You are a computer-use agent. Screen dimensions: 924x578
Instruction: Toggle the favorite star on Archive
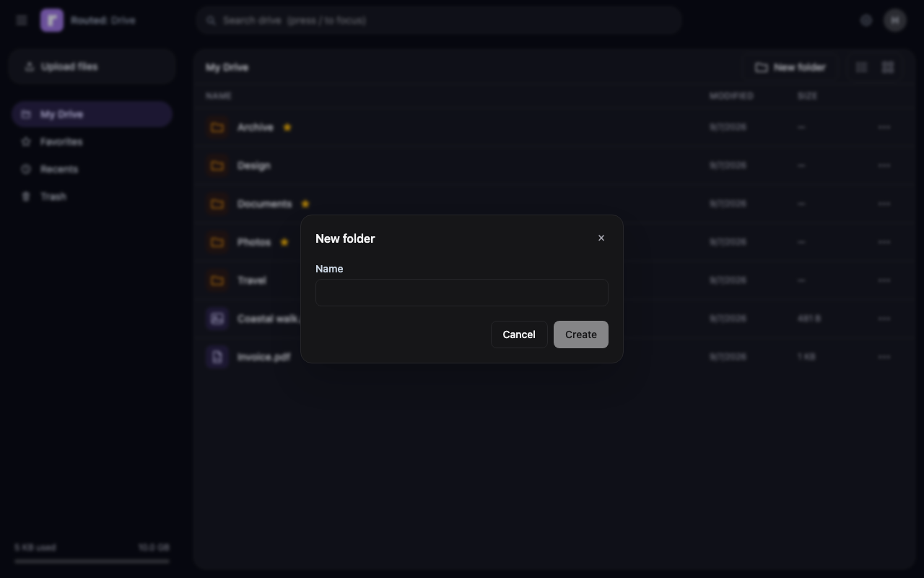coord(287,127)
